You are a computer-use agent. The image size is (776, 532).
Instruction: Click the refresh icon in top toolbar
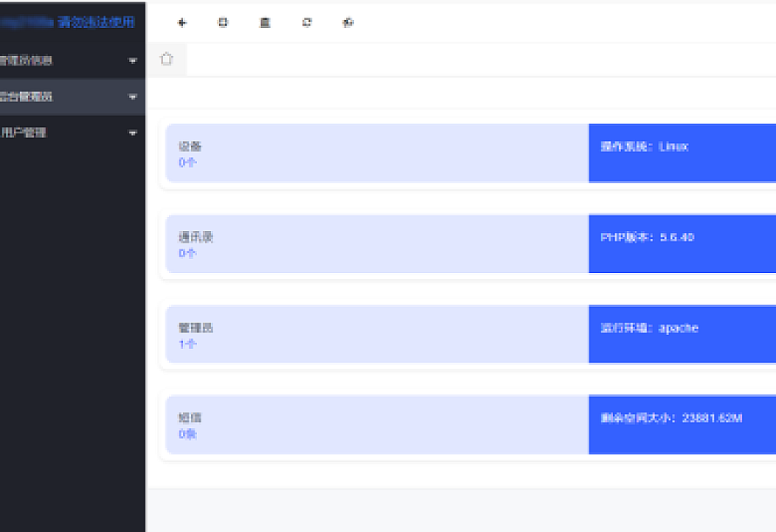tap(307, 23)
